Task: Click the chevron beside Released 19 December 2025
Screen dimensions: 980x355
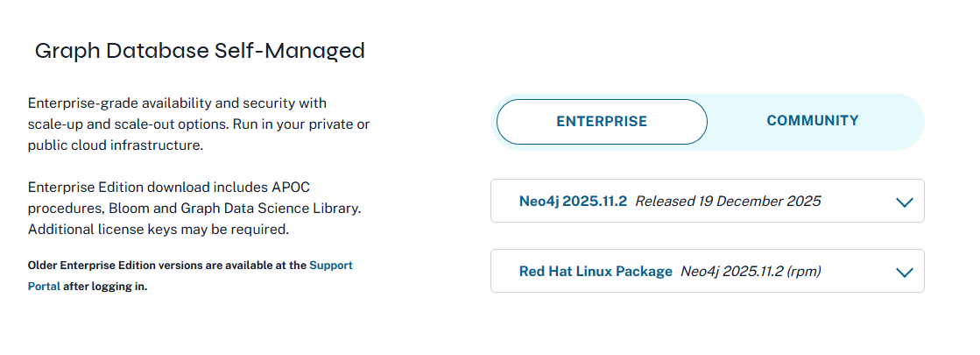Action: point(904,202)
